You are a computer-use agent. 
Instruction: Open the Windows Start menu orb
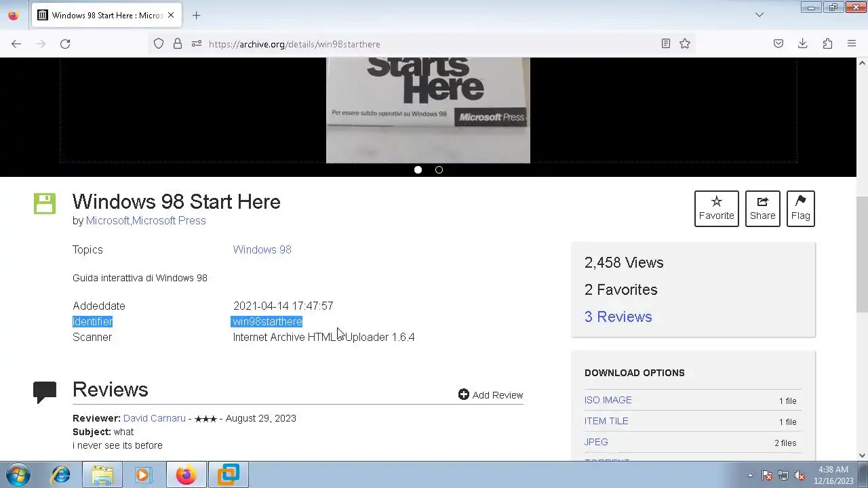18,474
